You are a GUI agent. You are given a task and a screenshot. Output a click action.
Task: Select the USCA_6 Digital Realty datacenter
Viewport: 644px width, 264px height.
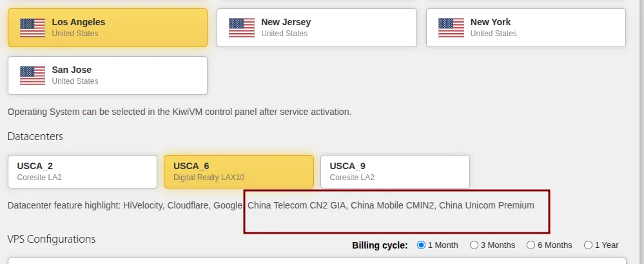click(x=239, y=172)
